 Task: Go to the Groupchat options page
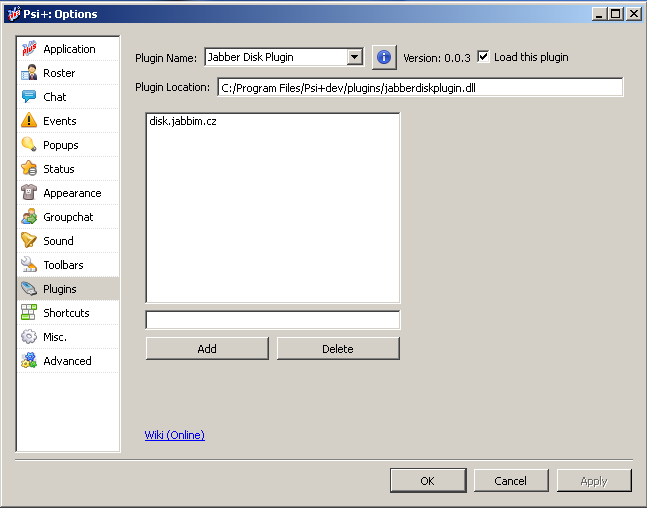tap(67, 217)
